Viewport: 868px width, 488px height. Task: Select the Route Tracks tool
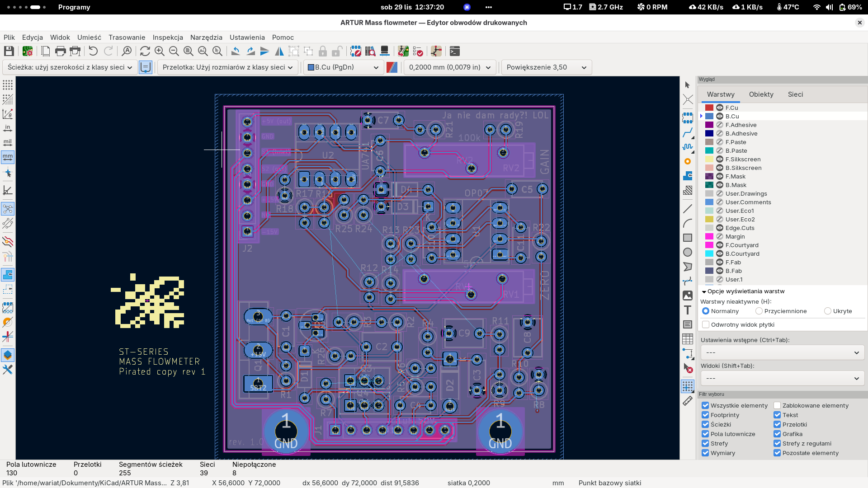click(688, 132)
